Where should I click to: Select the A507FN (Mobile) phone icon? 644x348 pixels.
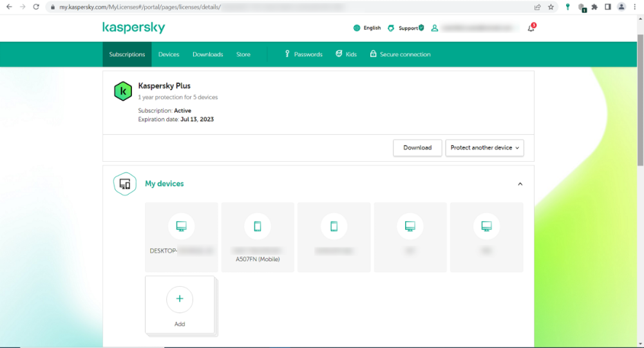click(258, 226)
